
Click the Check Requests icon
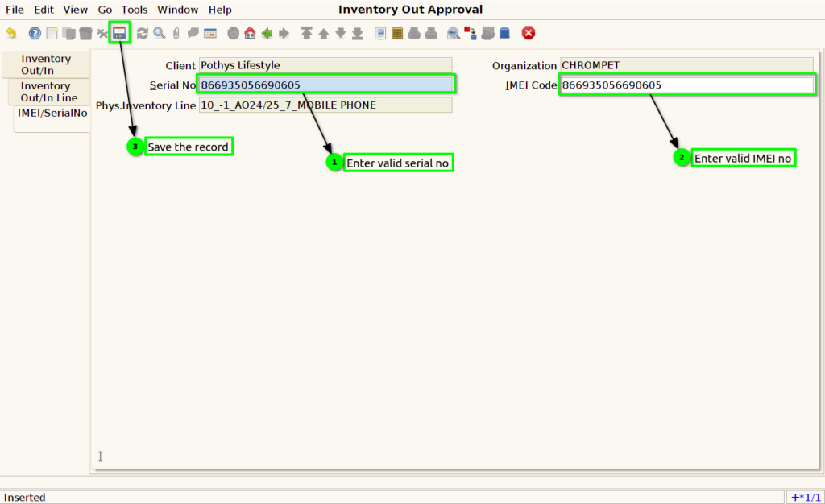coord(487,33)
